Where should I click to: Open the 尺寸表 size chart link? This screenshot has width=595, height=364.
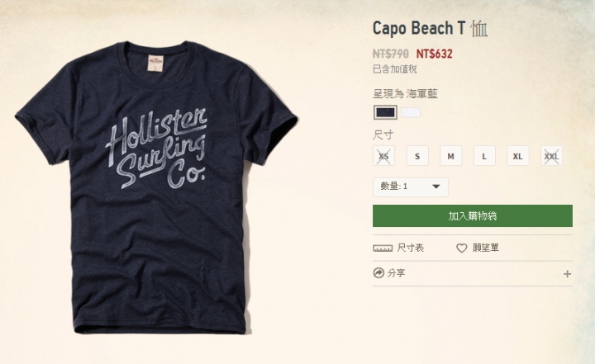pos(410,248)
